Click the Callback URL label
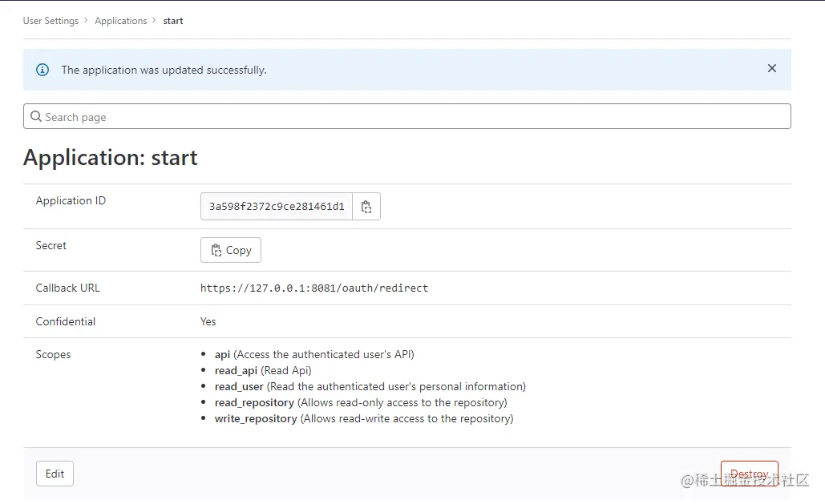Screen dimensions: 825x504 click(67, 288)
